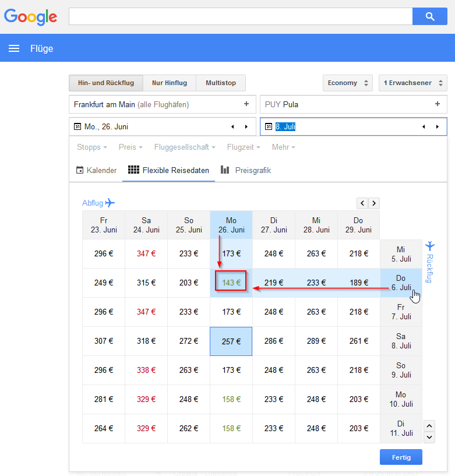455x476 pixels.
Task: Click the plus icon in Frankfurt origin field
Action: (x=246, y=104)
